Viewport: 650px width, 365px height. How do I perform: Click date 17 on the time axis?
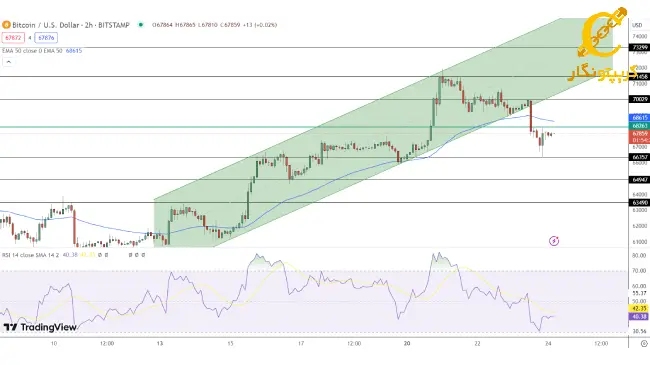[301, 343]
